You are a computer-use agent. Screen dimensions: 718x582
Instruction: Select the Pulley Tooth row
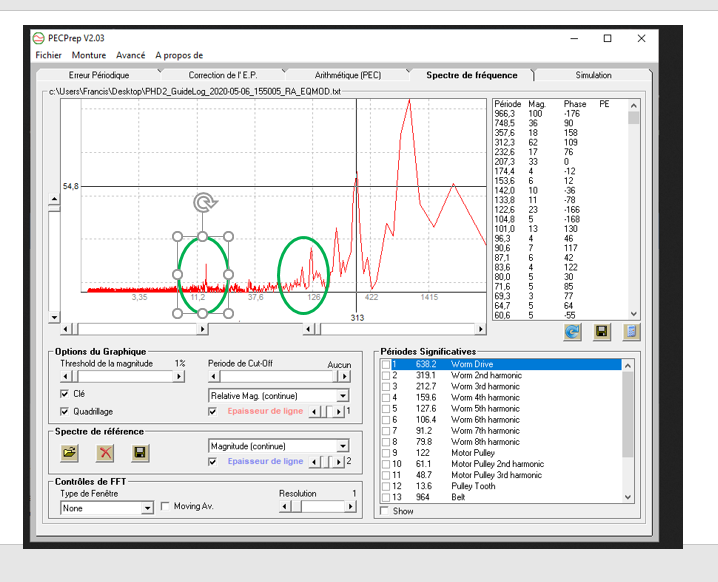(x=501, y=486)
